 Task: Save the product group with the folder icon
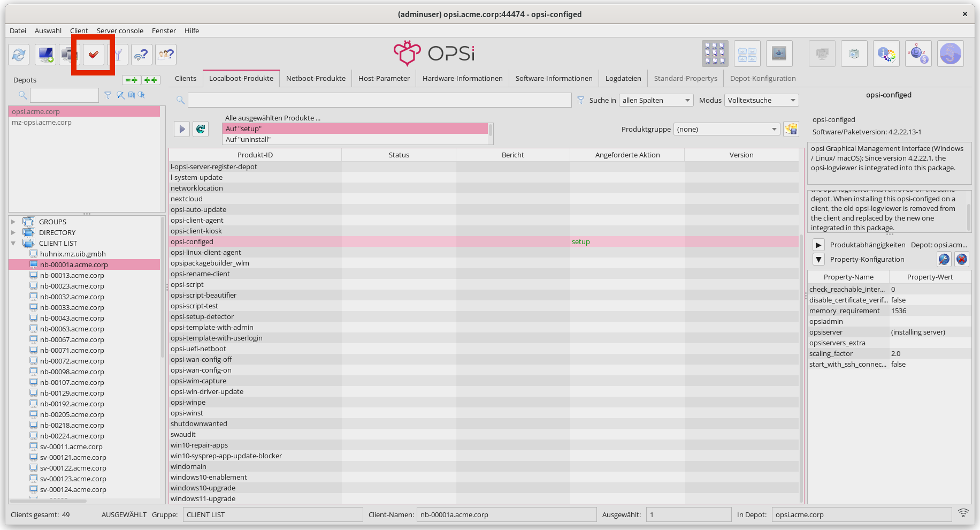pos(791,129)
